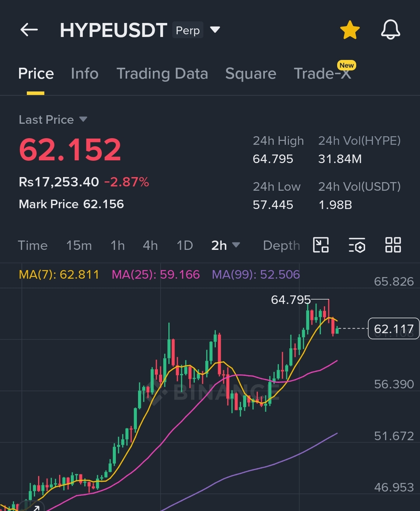Tap the Mark Price 62.156 line

click(71, 204)
